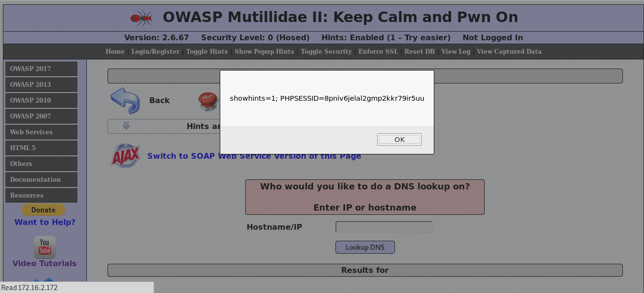This screenshot has width=644, height=293.
Task: Enable Enforce SSL in the menu bar
Action: (378, 51)
